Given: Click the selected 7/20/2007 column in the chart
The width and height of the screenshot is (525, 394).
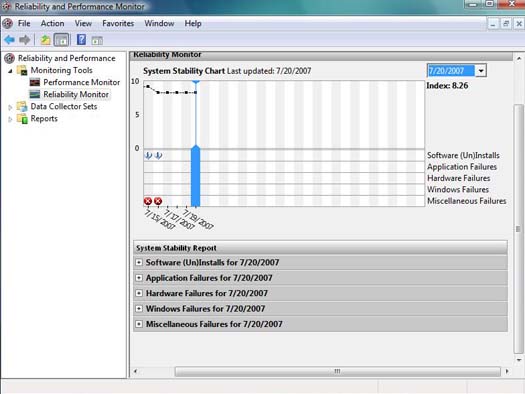Looking at the screenshot, I should [x=196, y=143].
